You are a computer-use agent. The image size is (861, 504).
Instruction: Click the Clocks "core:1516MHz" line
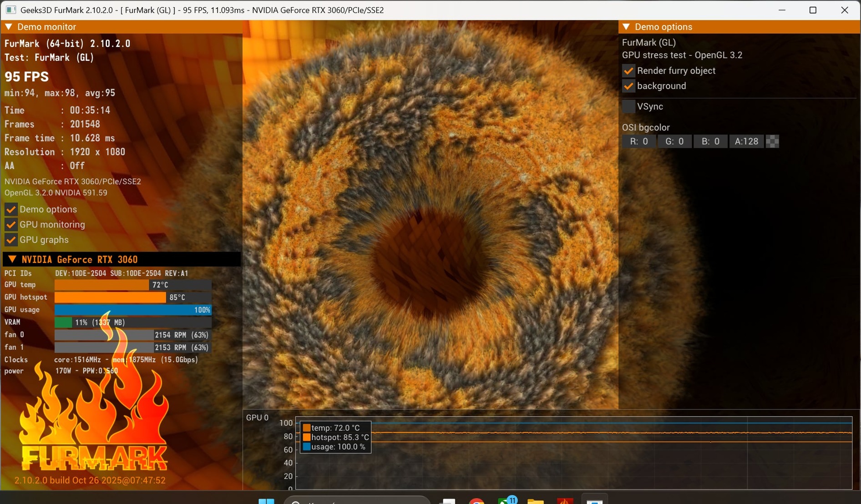[x=126, y=360]
